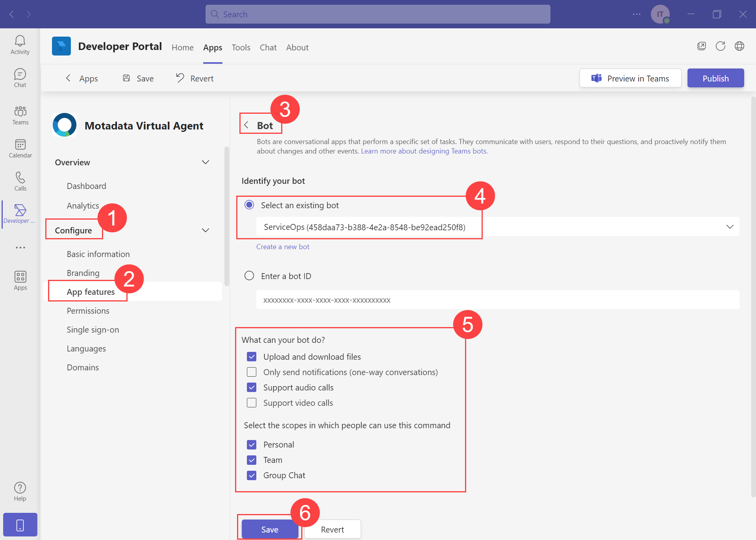The width and height of the screenshot is (756, 540).
Task: Open the ServiceOps existing bot dropdown
Action: [498, 227]
